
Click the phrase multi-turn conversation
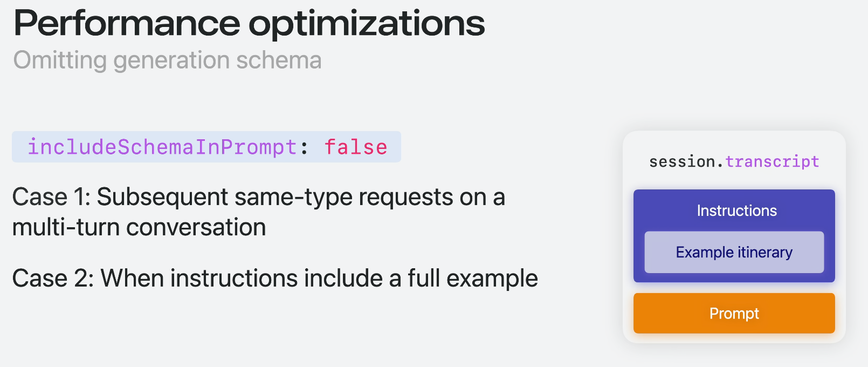tap(139, 227)
